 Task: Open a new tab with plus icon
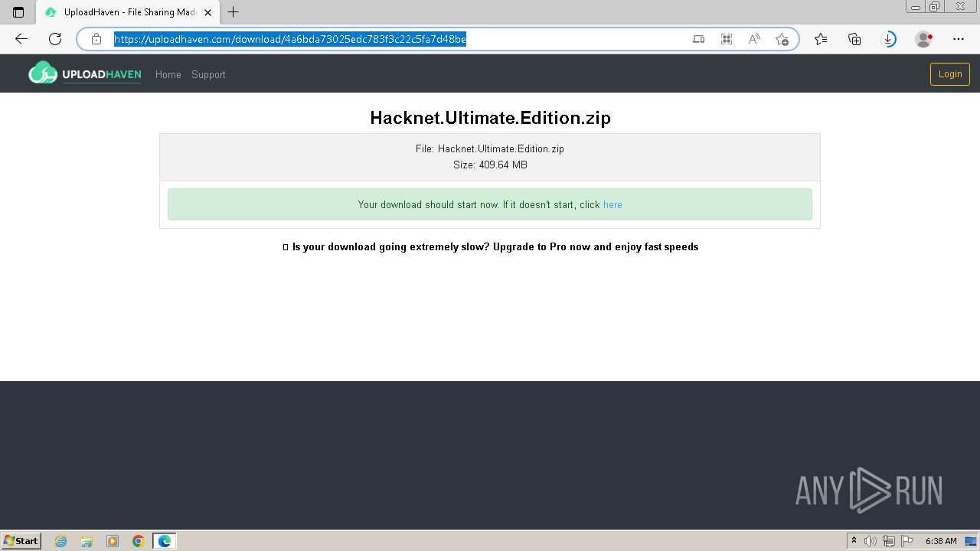(x=234, y=12)
